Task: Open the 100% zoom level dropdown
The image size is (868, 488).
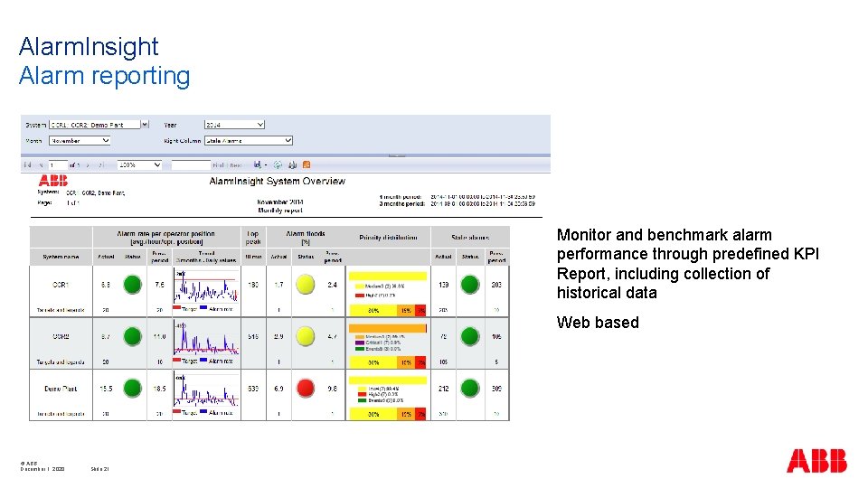Action: click(139, 164)
